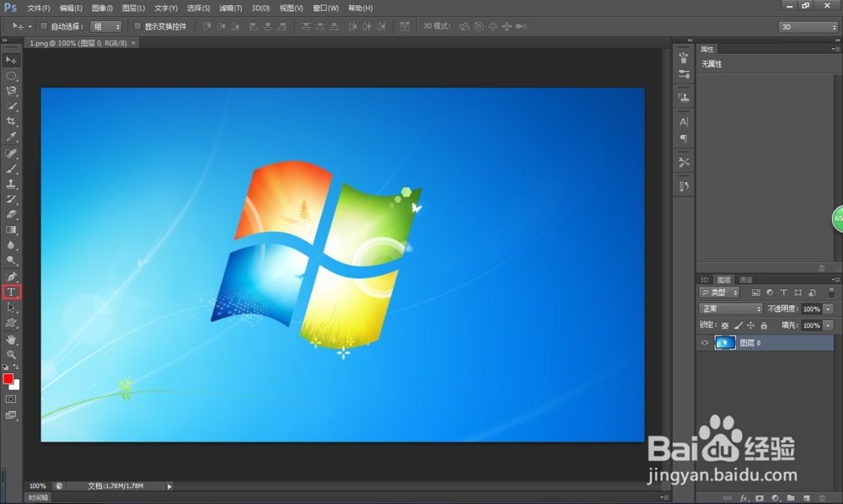Open the 图像(I) menu
Viewport: 843px width, 504px height.
pyautogui.click(x=102, y=8)
